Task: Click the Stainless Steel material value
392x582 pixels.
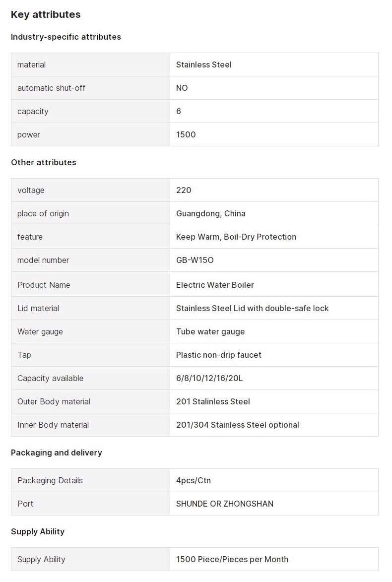Action: point(204,65)
